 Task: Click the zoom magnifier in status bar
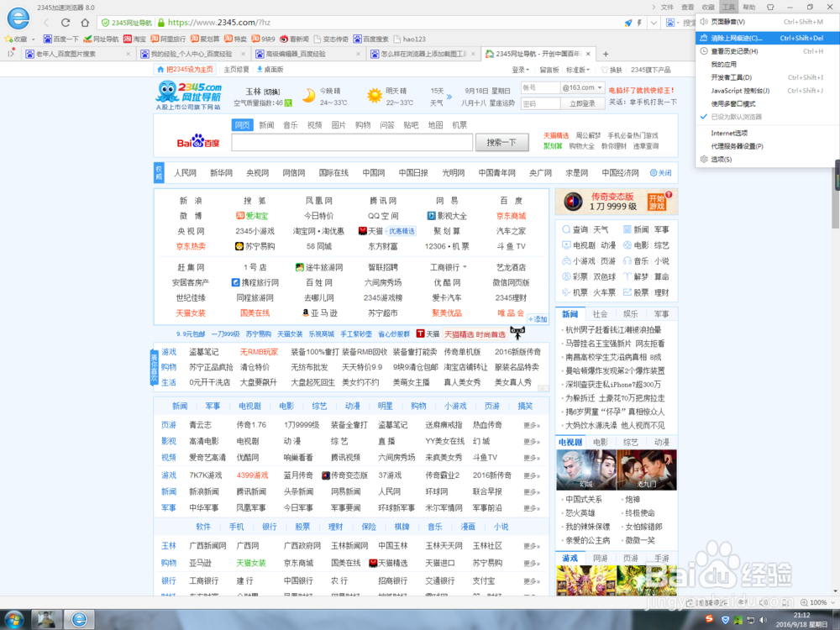point(804,602)
